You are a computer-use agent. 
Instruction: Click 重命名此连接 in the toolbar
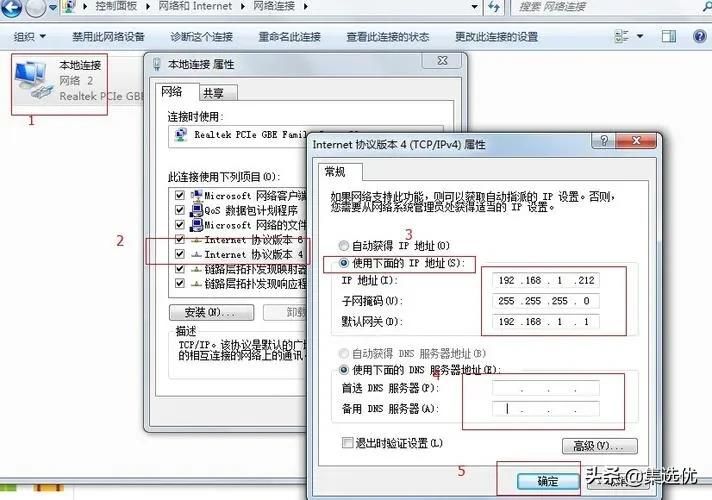click(290, 36)
